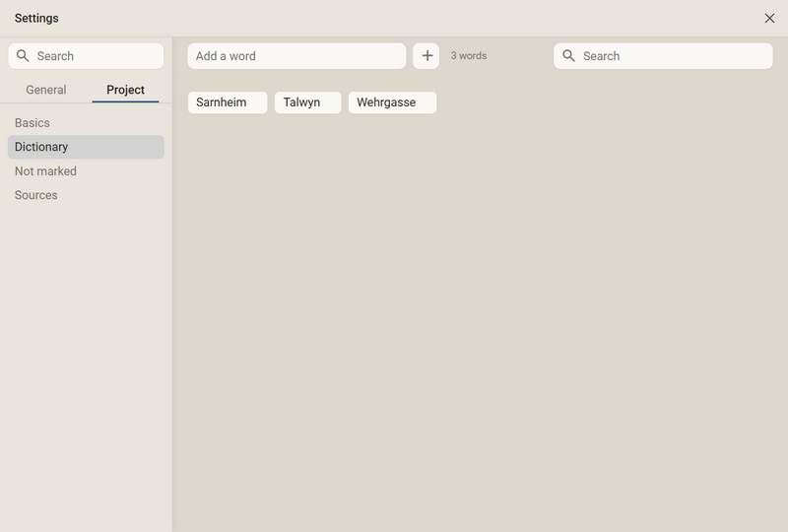Close the Settings dialog
Image resolution: width=788 pixels, height=532 pixels.
click(769, 18)
